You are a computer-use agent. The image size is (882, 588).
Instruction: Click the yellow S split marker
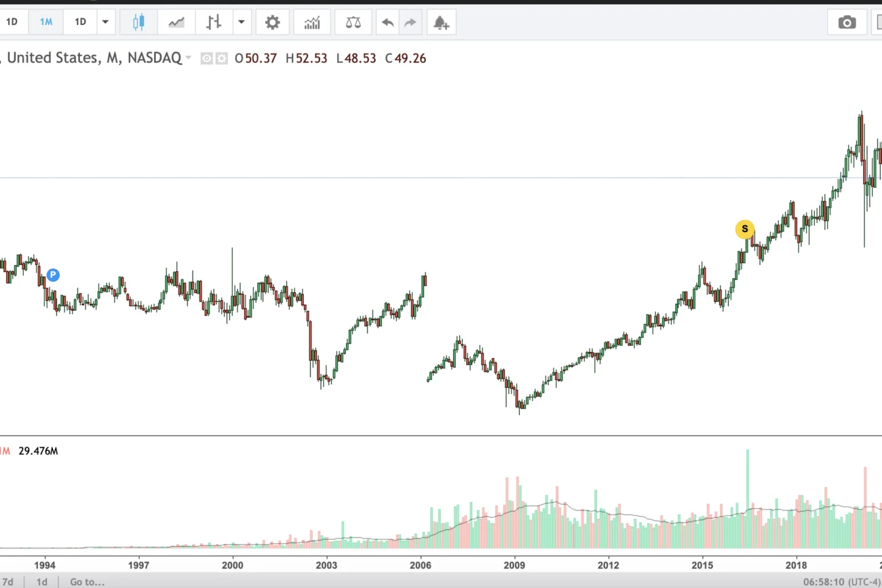point(745,229)
